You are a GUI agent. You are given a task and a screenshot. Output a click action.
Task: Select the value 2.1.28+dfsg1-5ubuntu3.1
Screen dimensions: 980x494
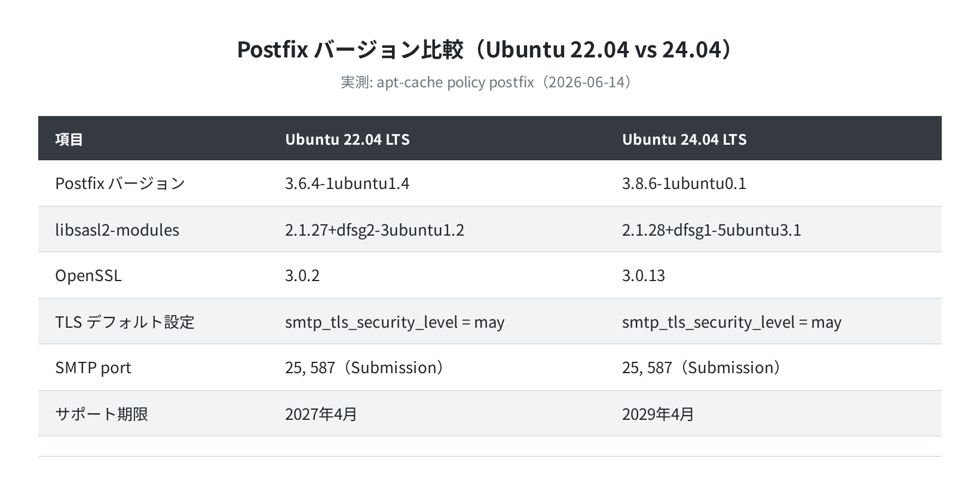click(x=712, y=230)
